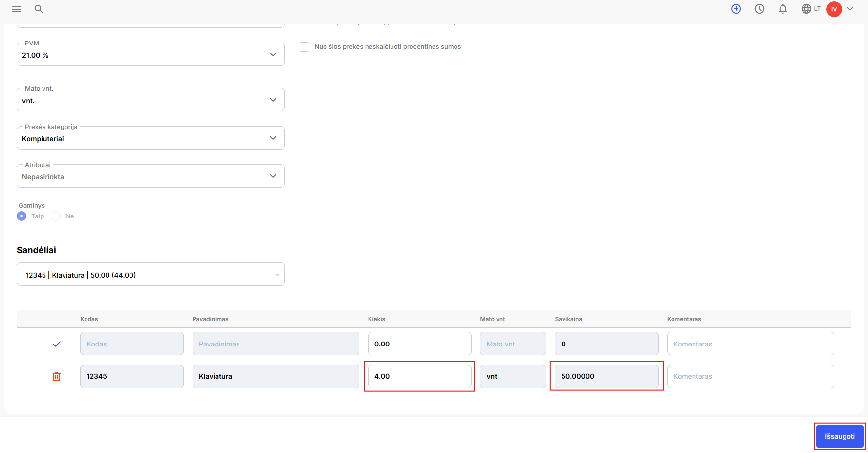868x453 pixels.
Task: Click the Komentaras field in the new row
Action: coord(751,344)
